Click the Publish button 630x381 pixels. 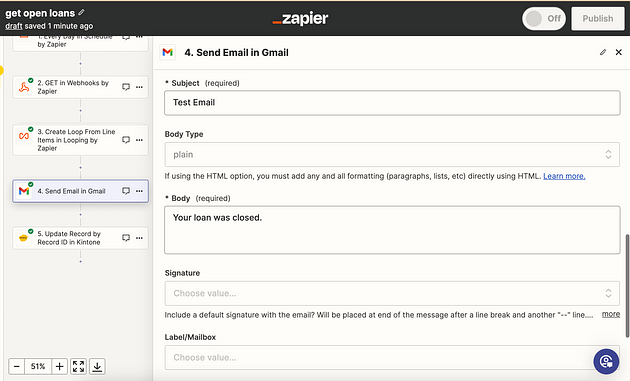[597, 18]
